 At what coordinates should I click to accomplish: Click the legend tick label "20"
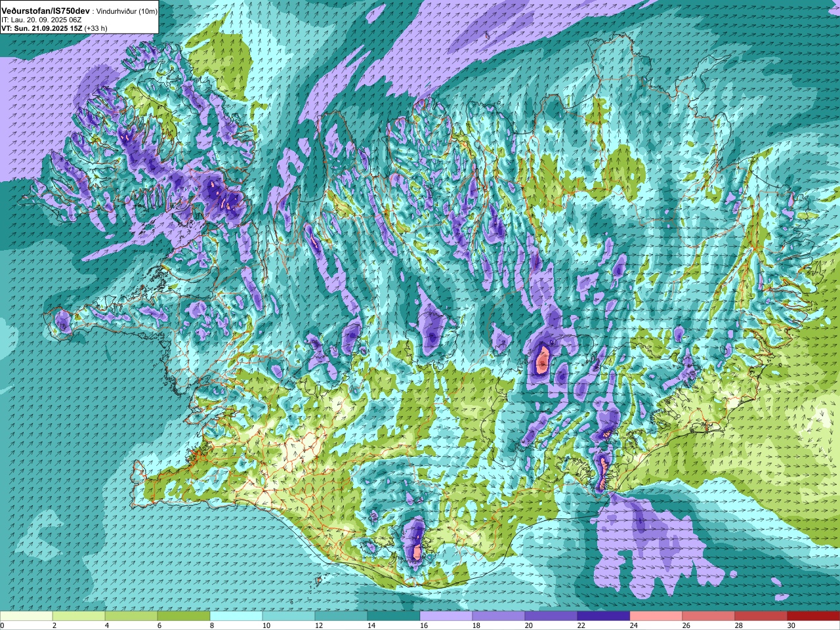(x=528, y=625)
